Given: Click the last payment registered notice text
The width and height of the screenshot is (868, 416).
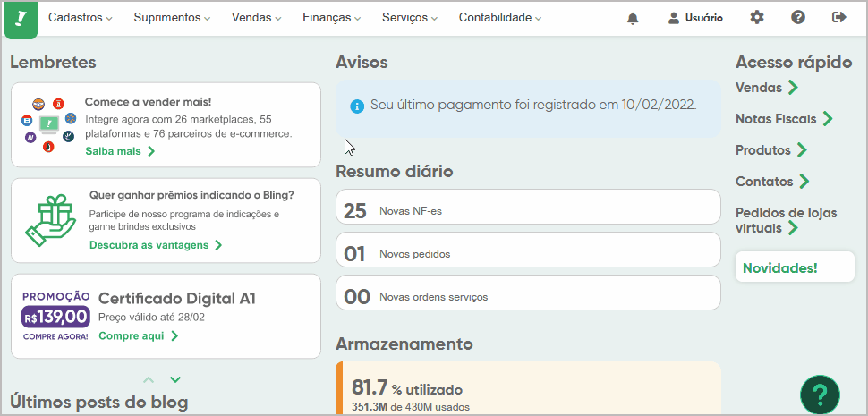Looking at the screenshot, I should [x=533, y=105].
